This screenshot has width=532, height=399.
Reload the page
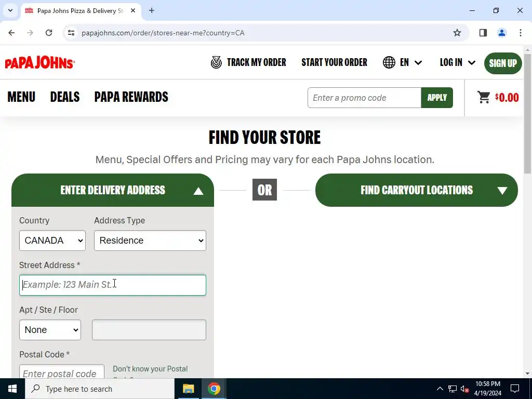[x=49, y=33]
